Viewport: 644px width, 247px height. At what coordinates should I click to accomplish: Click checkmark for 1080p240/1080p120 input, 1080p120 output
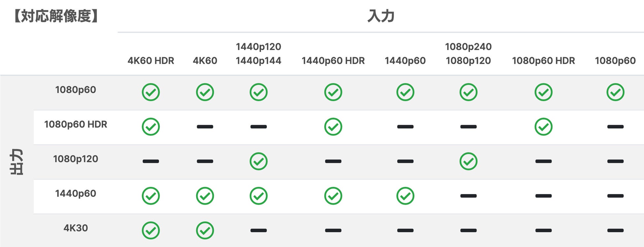468,161
